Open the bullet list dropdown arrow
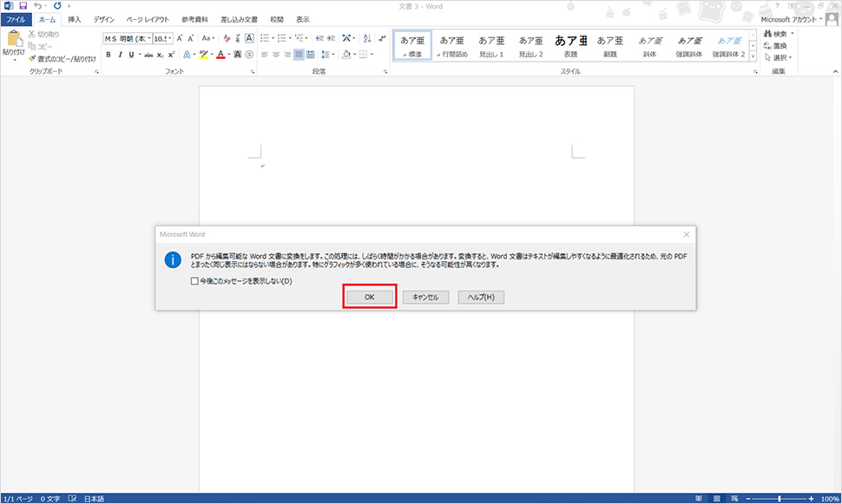The image size is (842, 504). click(273, 39)
